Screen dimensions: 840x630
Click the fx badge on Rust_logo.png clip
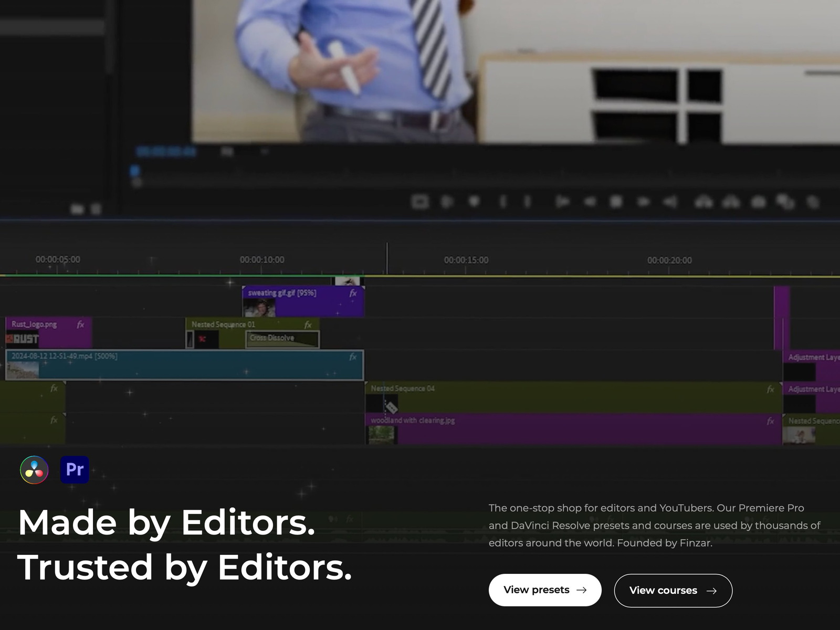(80, 324)
